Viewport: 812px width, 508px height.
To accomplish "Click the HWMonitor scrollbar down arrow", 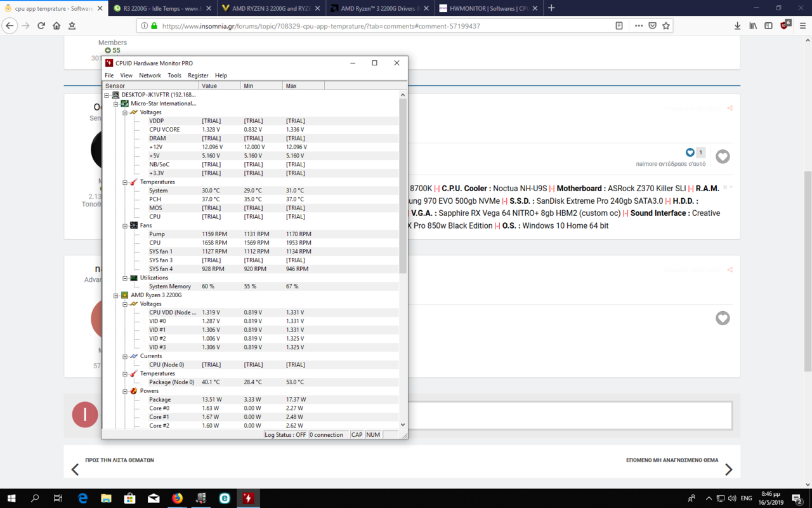I will [x=403, y=425].
